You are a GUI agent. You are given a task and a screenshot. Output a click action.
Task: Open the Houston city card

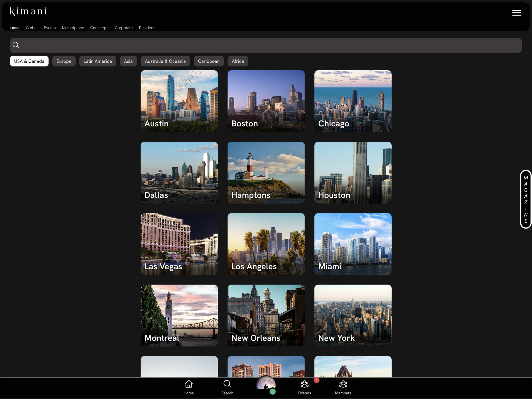(x=353, y=172)
